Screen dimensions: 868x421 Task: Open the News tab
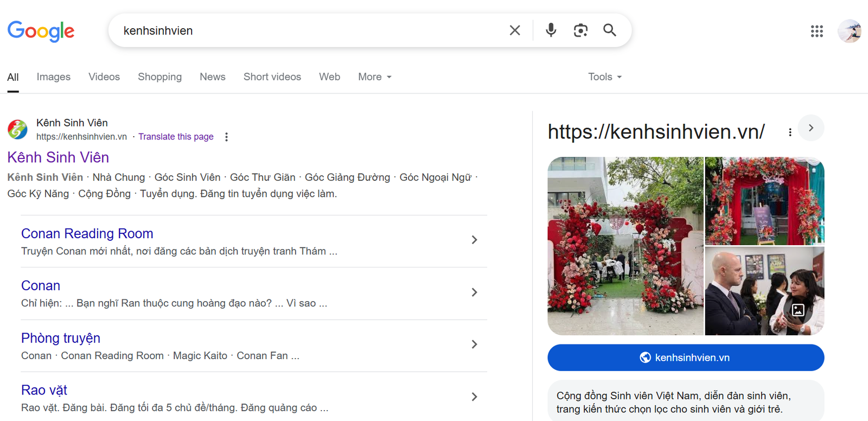click(213, 77)
